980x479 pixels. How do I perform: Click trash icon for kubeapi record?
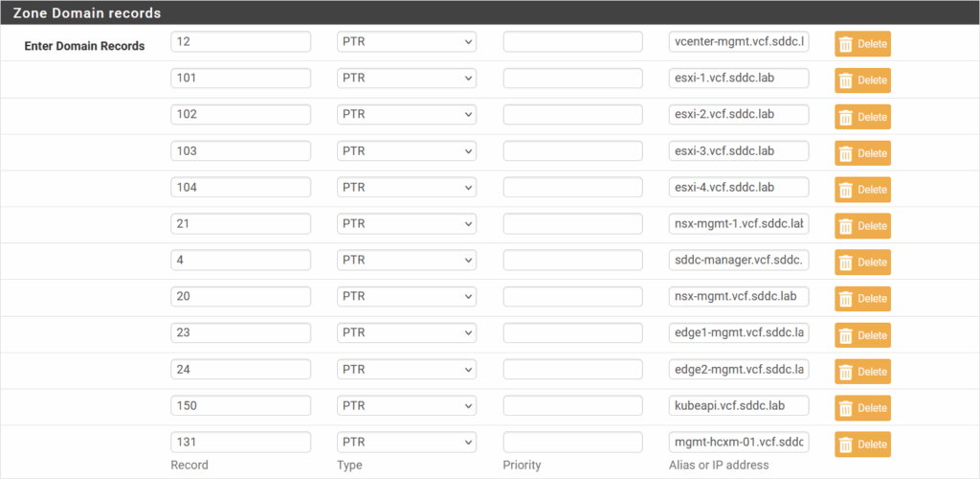click(x=846, y=408)
